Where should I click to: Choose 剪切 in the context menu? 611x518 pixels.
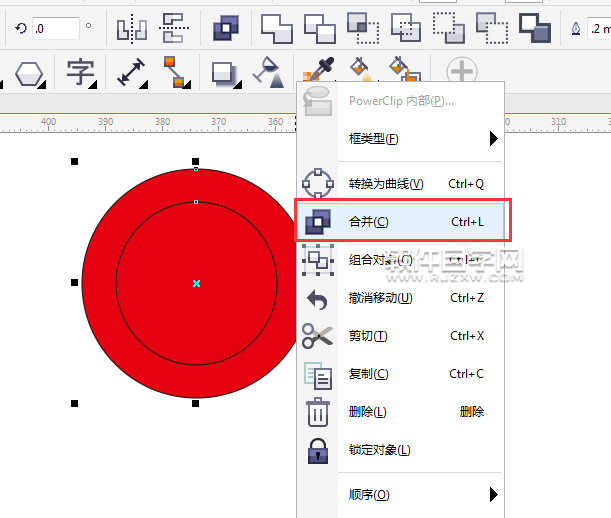coord(401,336)
